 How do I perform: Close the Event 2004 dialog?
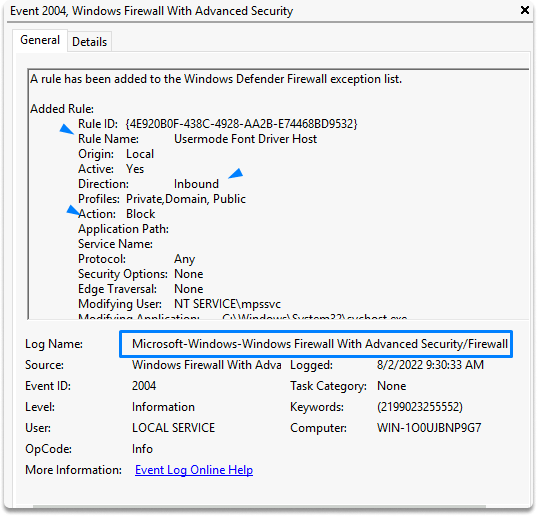point(525,10)
